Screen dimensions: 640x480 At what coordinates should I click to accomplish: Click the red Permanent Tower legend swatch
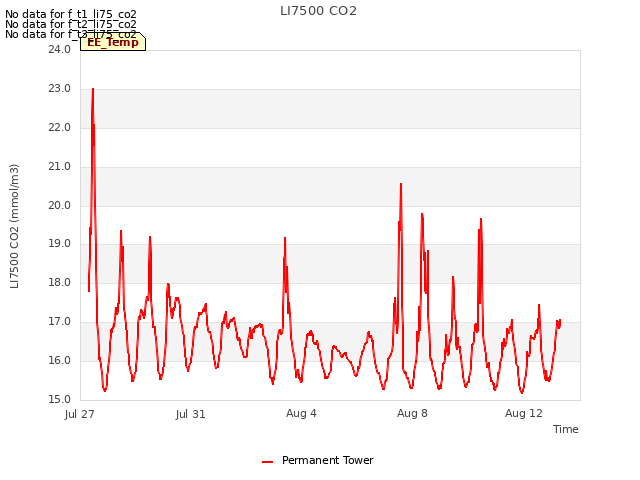point(267,462)
